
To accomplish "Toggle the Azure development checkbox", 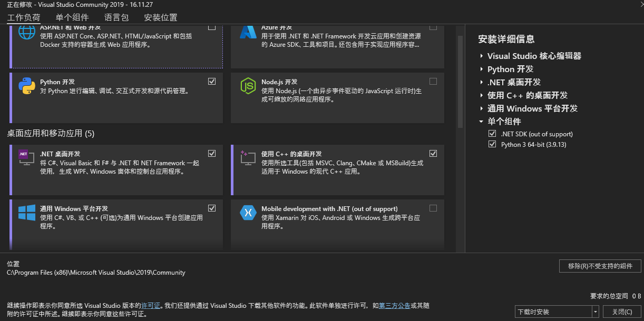I will pyautogui.click(x=433, y=27).
